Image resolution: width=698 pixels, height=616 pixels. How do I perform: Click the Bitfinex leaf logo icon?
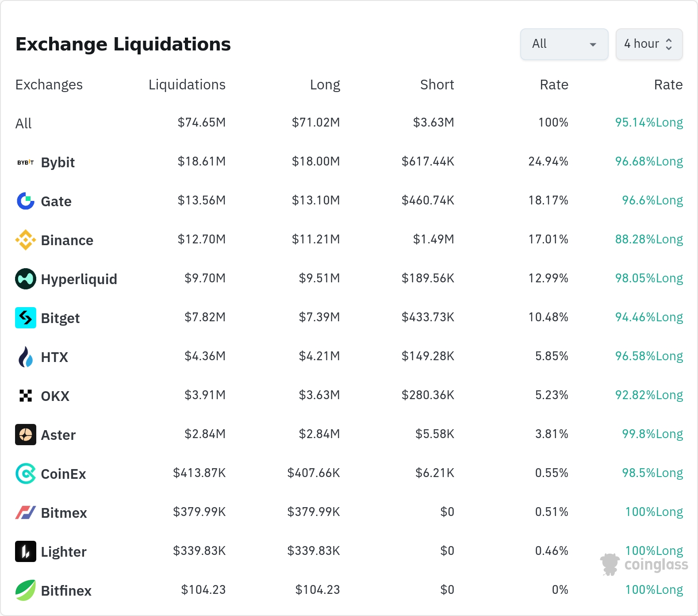(25, 590)
